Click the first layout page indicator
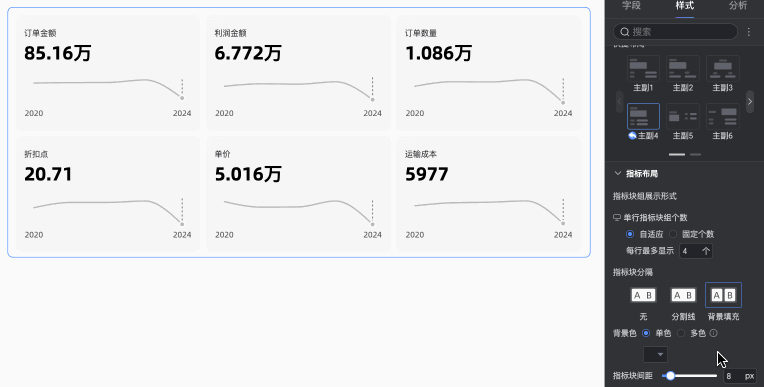Image resolution: width=764 pixels, height=387 pixels. point(677,155)
